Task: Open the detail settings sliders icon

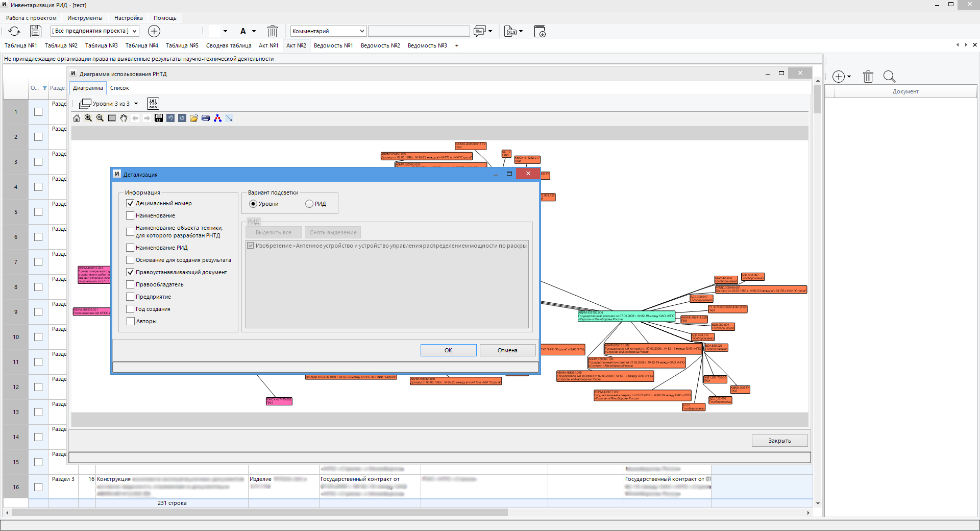Action: pos(153,104)
